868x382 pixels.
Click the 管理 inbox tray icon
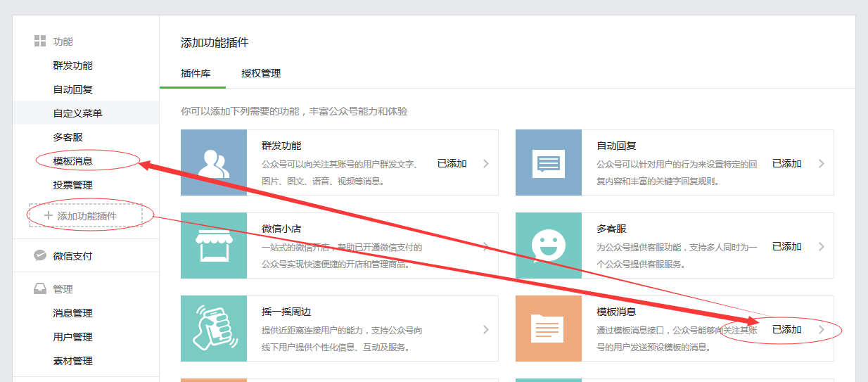coord(40,288)
